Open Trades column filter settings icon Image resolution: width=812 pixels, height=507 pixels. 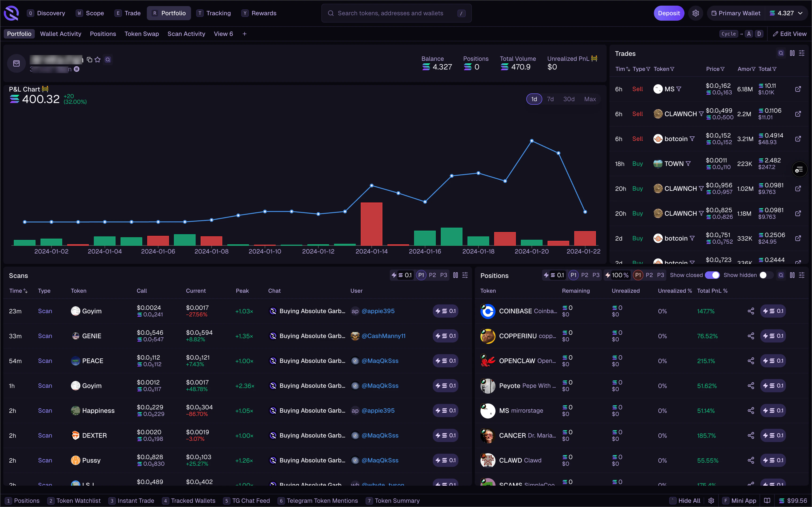tap(802, 53)
